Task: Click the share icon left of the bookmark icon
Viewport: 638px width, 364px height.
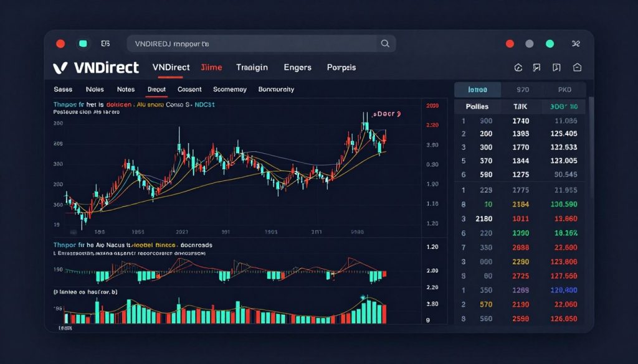Action: 536,67
